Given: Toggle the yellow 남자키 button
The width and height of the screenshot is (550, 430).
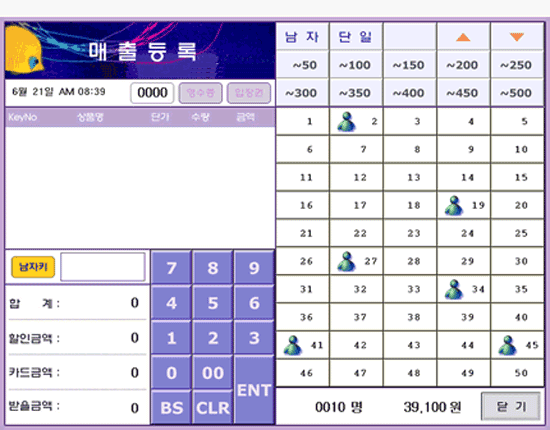Looking at the screenshot, I should (x=33, y=267).
